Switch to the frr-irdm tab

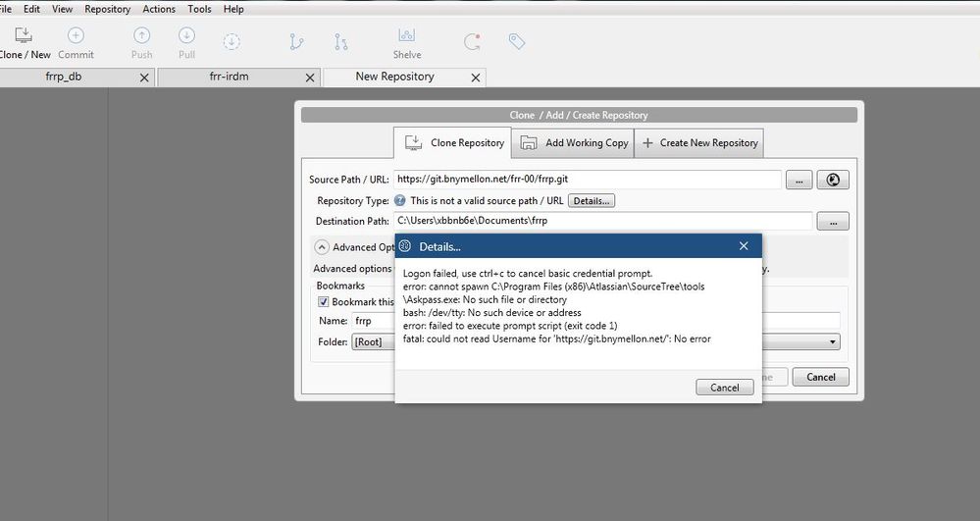coord(230,77)
